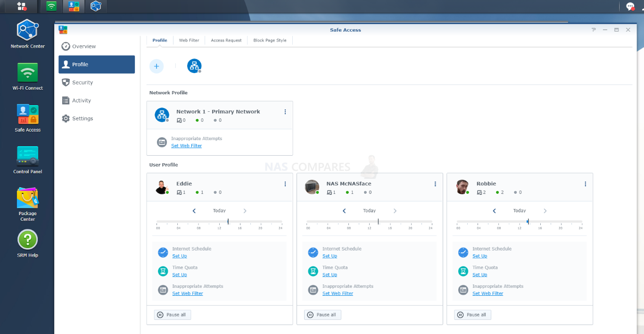Set up Time Quota for NAS McNASface

pyautogui.click(x=330, y=275)
